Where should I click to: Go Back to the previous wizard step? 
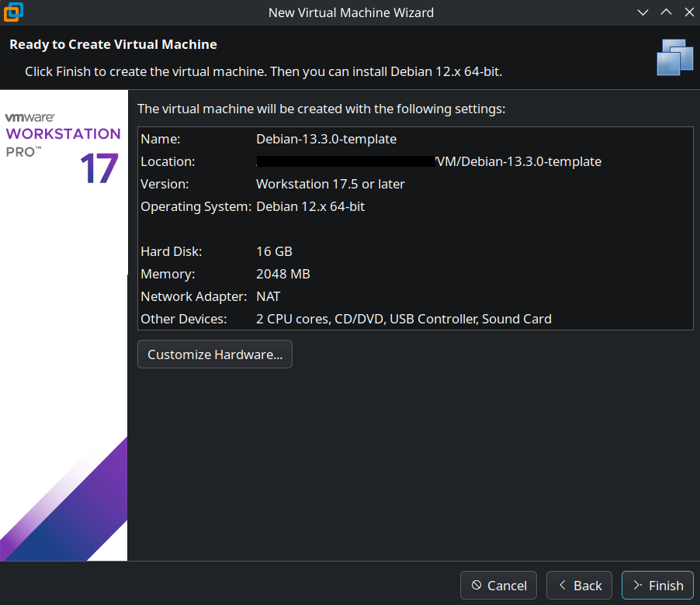tap(579, 586)
